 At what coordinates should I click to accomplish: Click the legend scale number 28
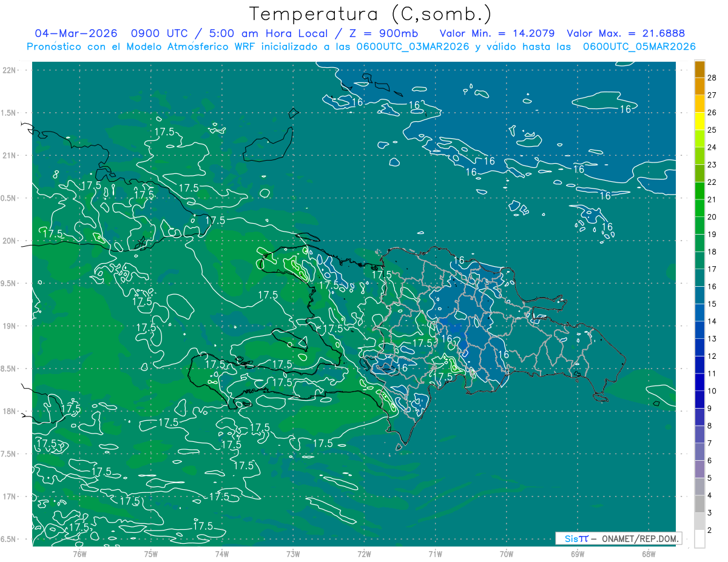point(712,78)
